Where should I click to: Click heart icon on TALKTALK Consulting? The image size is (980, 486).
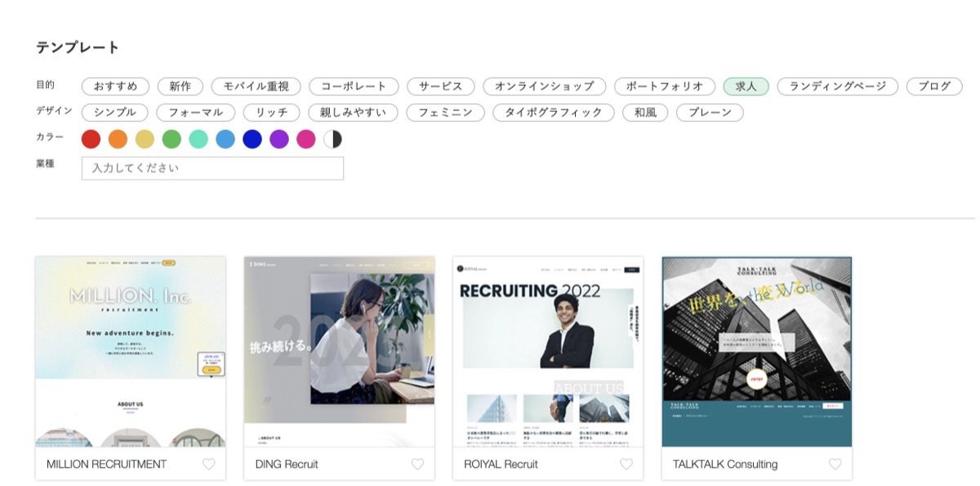835,464
